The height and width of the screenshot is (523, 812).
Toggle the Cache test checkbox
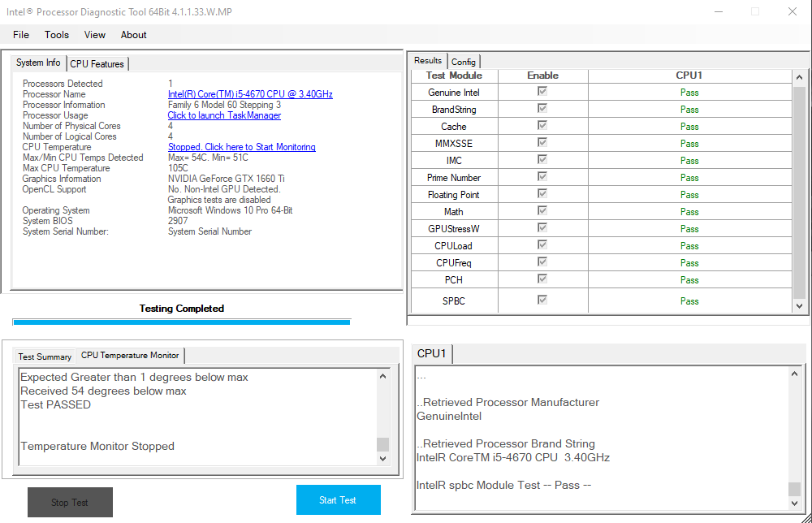coord(542,125)
